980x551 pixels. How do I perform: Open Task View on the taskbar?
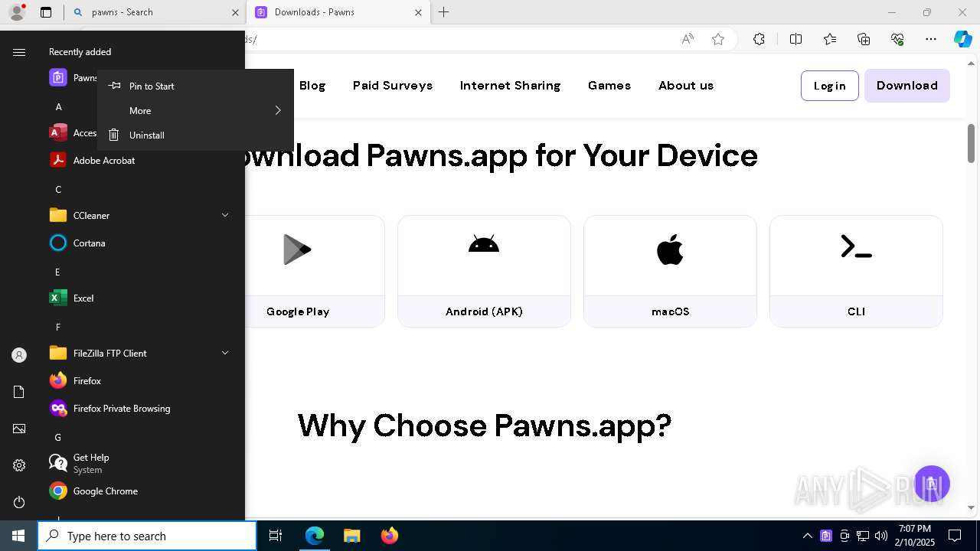[276, 536]
